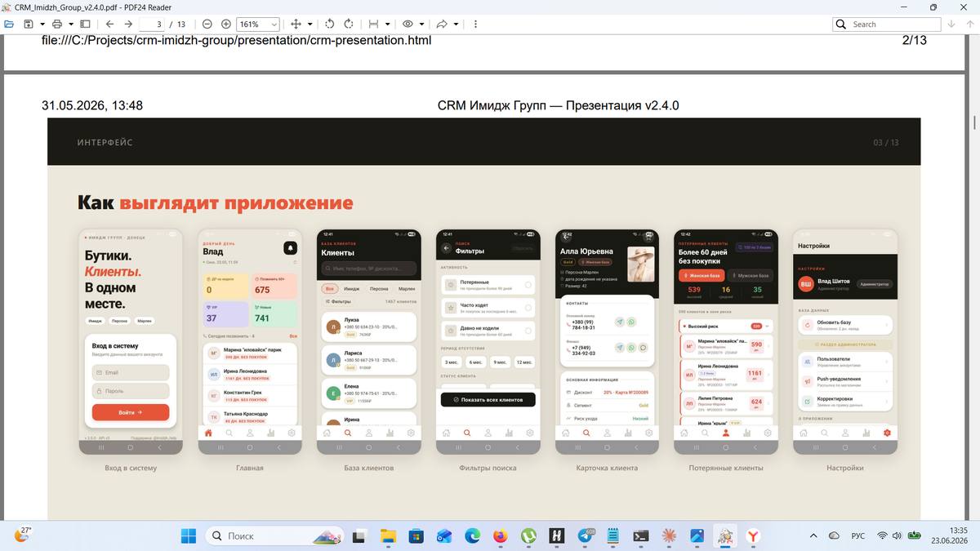Open Microsoft Store from the taskbar
Viewport: 980px width, 551px height.
click(x=416, y=536)
